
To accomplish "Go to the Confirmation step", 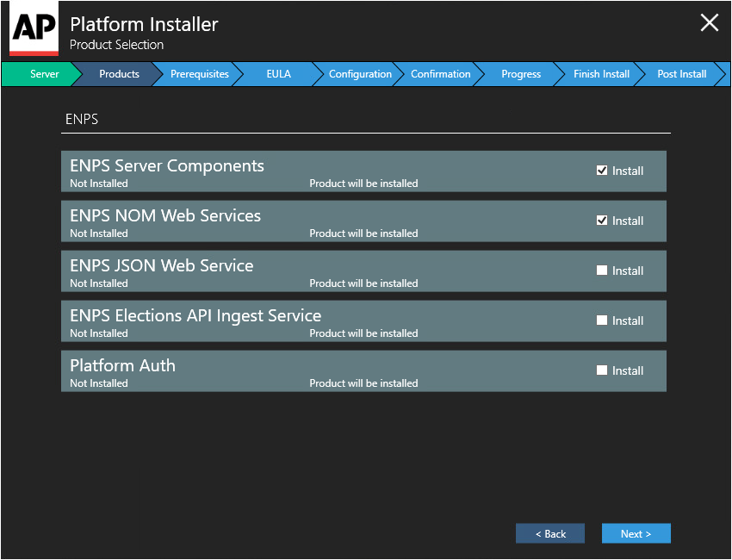I will tap(440, 74).
